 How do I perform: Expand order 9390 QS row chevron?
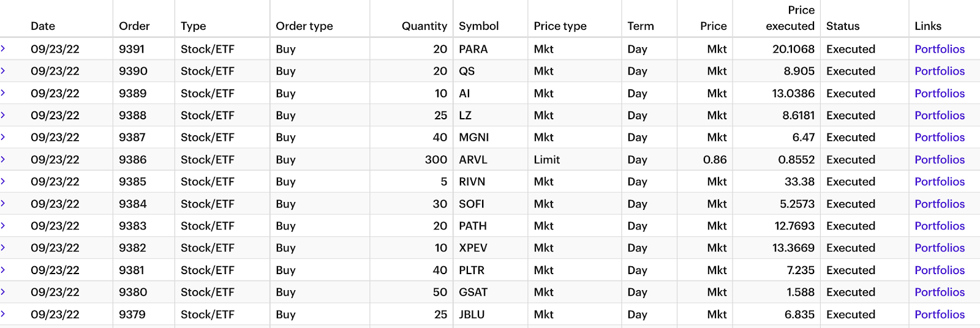(x=3, y=70)
